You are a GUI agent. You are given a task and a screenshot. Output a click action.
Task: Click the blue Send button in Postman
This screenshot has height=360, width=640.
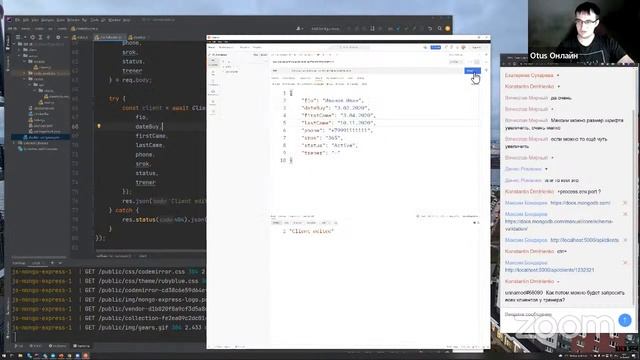(x=472, y=71)
